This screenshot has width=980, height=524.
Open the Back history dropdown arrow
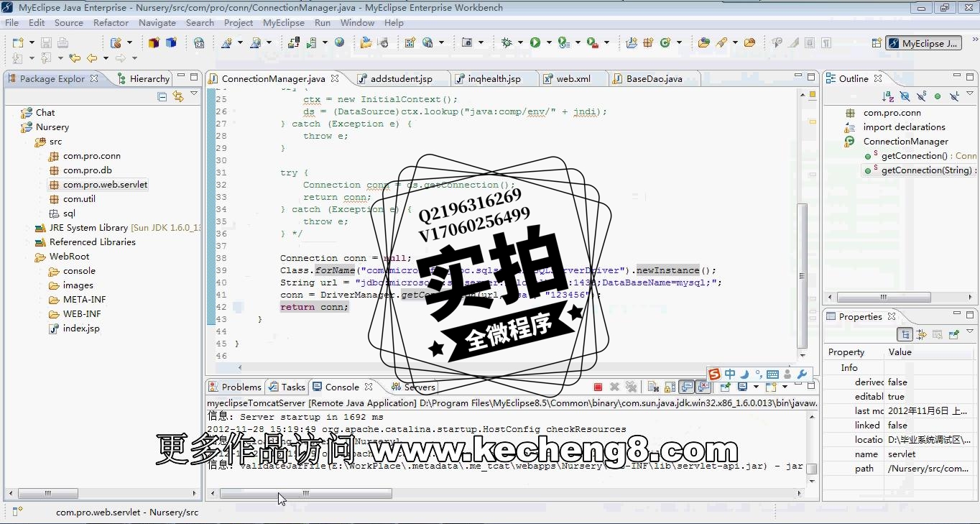tap(105, 58)
